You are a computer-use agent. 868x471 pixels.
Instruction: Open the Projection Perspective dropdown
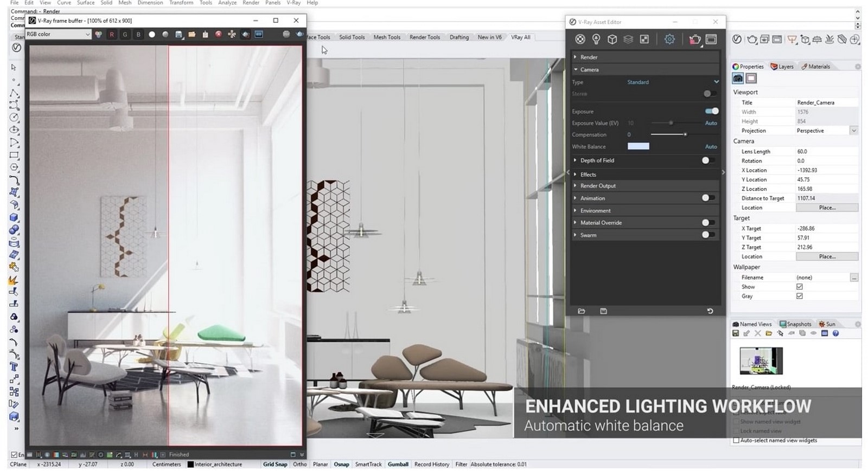(x=826, y=131)
